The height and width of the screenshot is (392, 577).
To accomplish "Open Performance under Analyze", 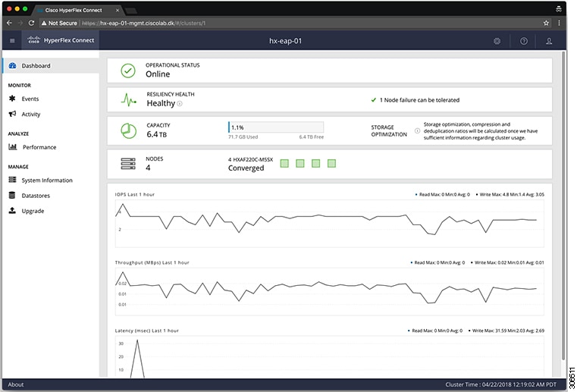I will click(39, 147).
